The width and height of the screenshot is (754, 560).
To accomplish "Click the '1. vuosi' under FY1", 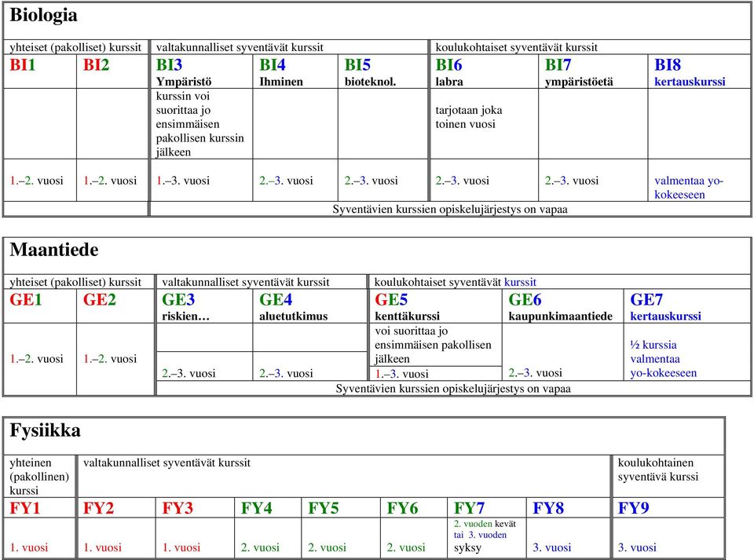I will pyautogui.click(x=29, y=547).
